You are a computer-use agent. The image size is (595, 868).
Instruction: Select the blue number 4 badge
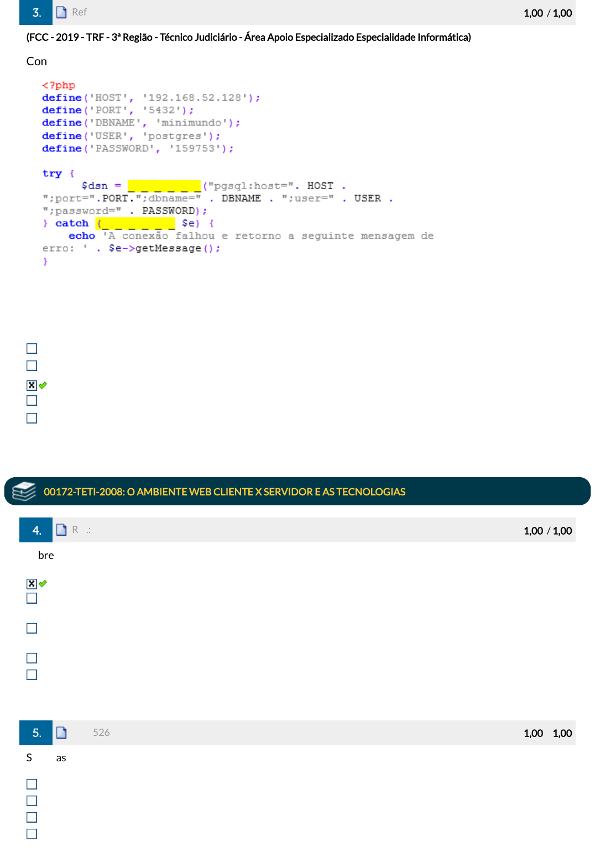[36, 530]
